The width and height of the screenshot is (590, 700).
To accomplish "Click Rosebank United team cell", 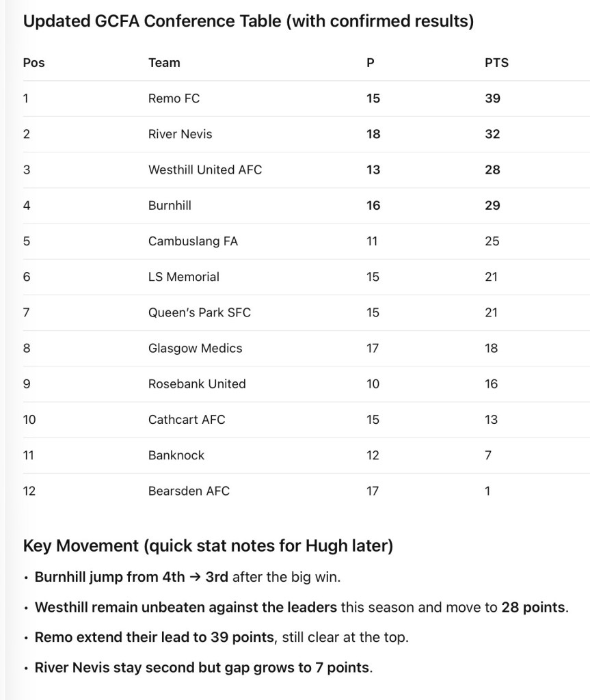I will [197, 383].
